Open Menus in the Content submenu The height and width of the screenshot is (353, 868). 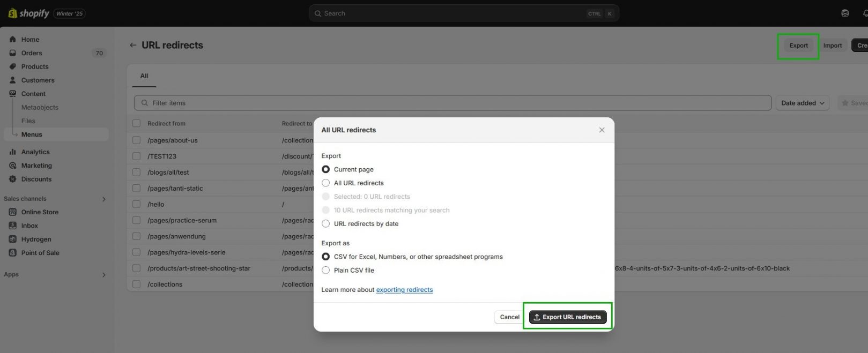[32, 134]
